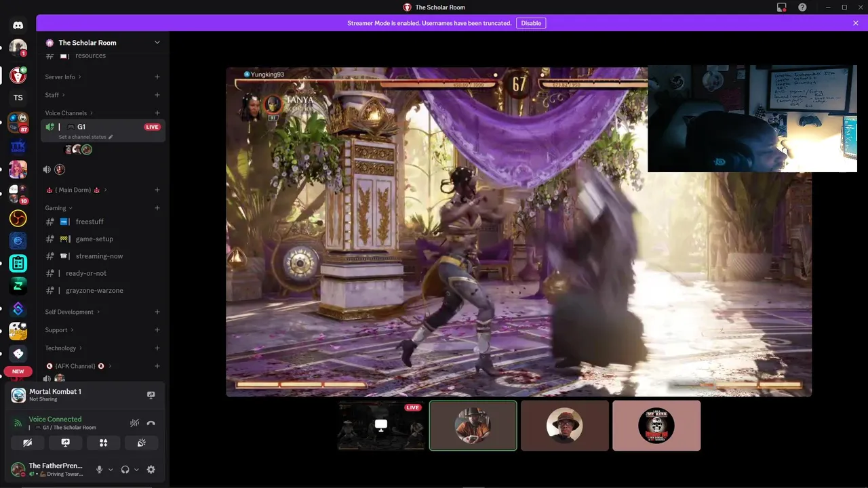The width and height of the screenshot is (868, 488).
Task: Open User Settings gear
Action: point(151,470)
